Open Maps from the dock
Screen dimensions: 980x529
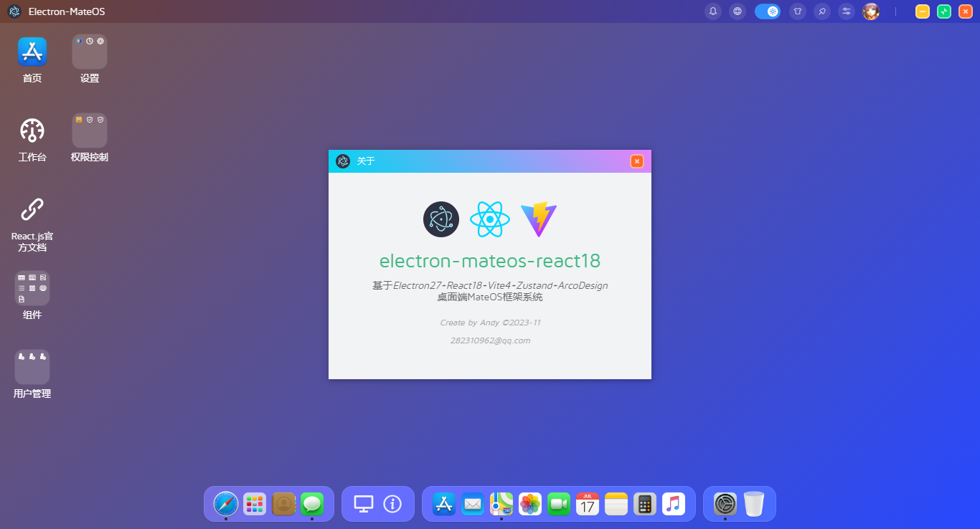click(x=501, y=504)
